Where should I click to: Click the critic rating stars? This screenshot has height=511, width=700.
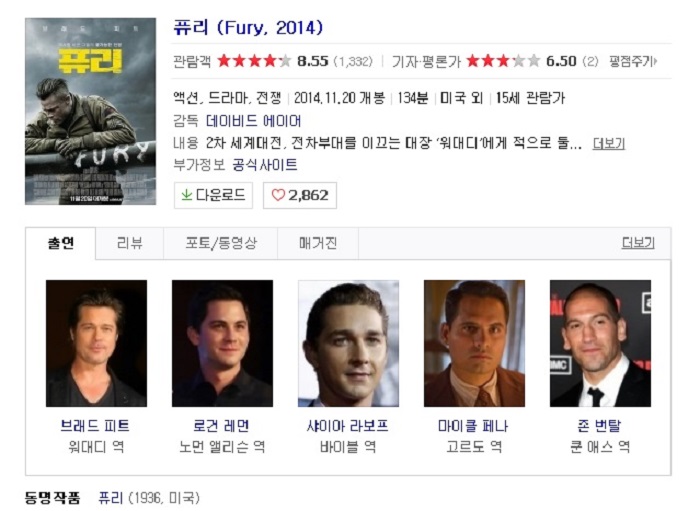click(503, 61)
